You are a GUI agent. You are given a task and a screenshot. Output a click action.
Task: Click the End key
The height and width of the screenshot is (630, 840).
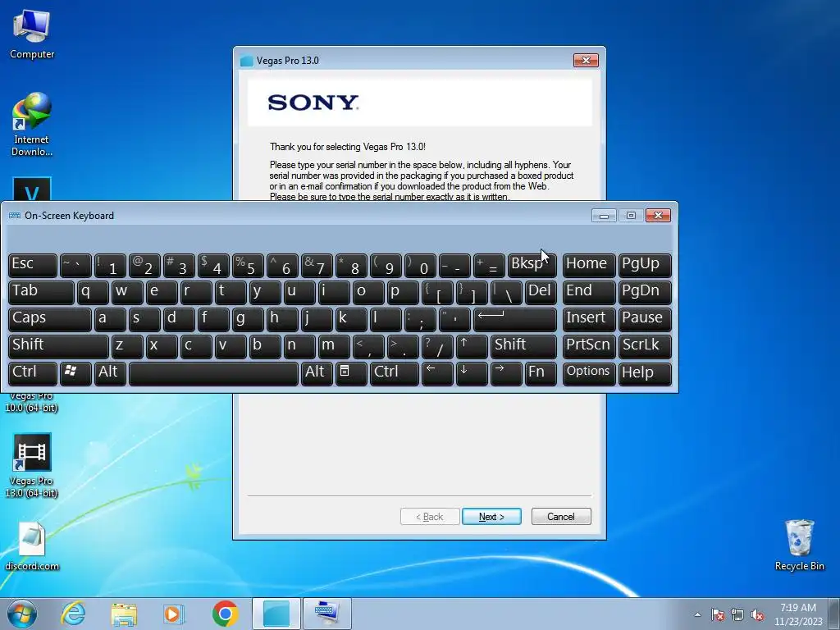[589, 292]
